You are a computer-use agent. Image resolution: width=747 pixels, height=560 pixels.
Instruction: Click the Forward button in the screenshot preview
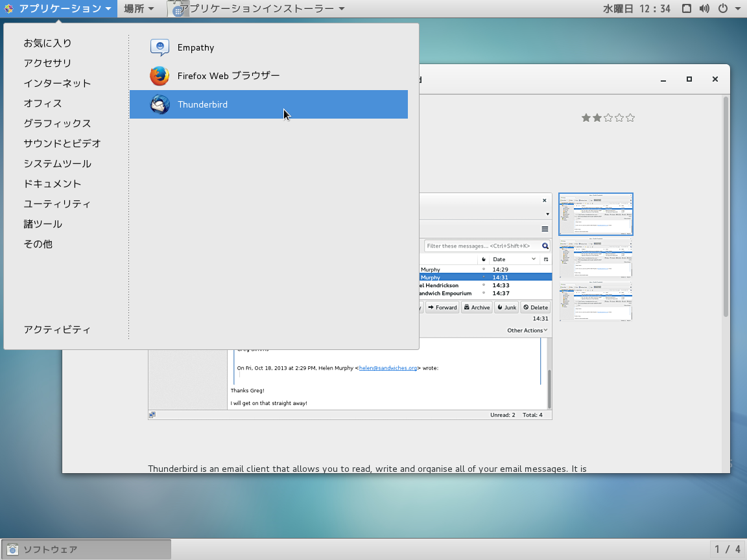point(442,308)
